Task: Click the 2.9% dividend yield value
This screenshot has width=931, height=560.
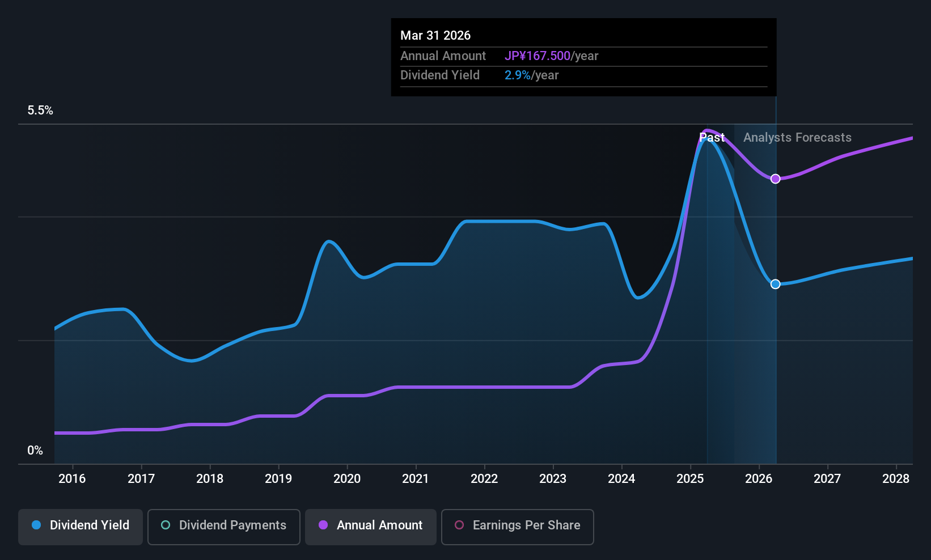Action: coord(518,75)
